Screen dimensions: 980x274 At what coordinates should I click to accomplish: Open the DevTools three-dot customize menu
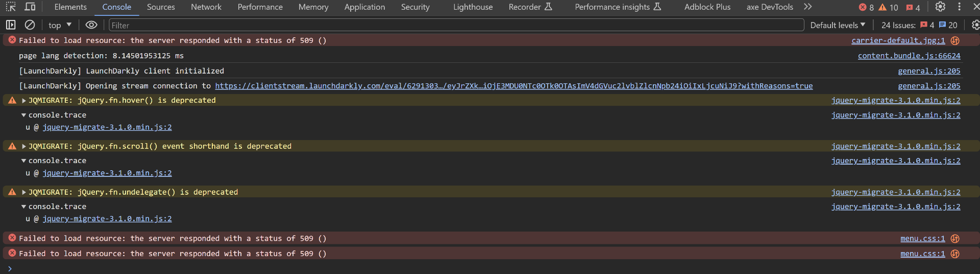tap(959, 7)
